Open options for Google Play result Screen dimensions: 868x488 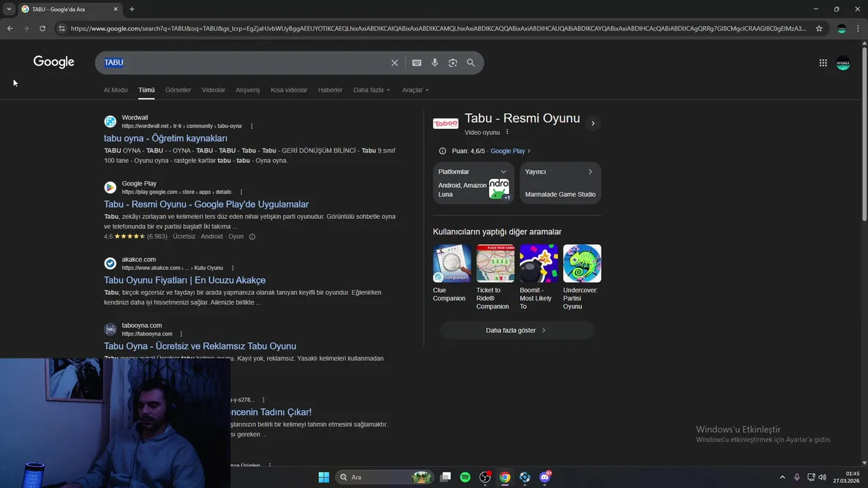(x=241, y=192)
